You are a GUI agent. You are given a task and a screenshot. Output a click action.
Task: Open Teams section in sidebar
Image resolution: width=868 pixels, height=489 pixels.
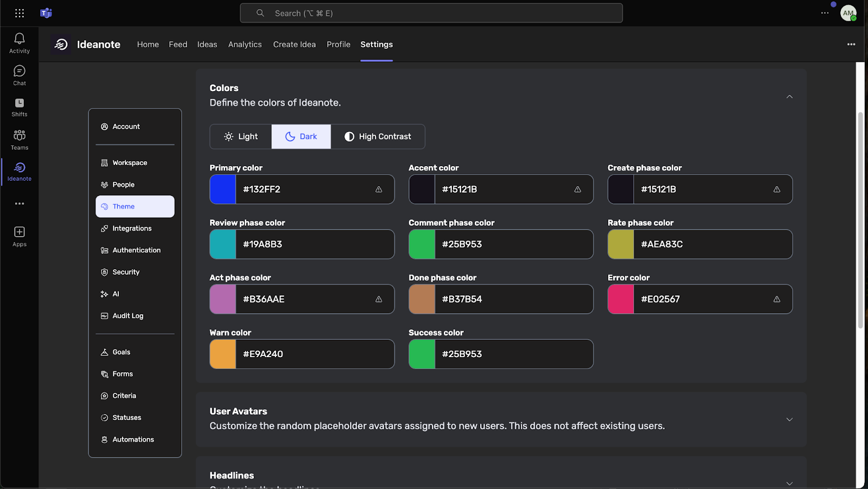pos(20,140)
